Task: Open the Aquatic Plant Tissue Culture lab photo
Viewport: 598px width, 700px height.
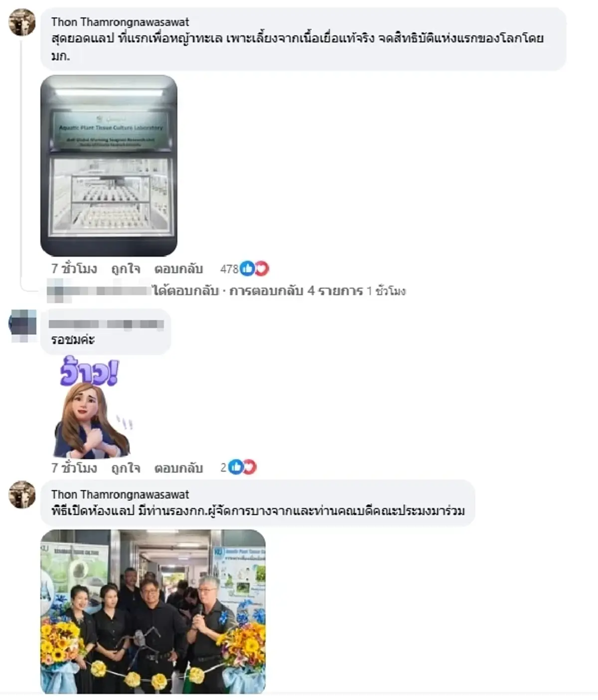Action: [x=109, y=166]
